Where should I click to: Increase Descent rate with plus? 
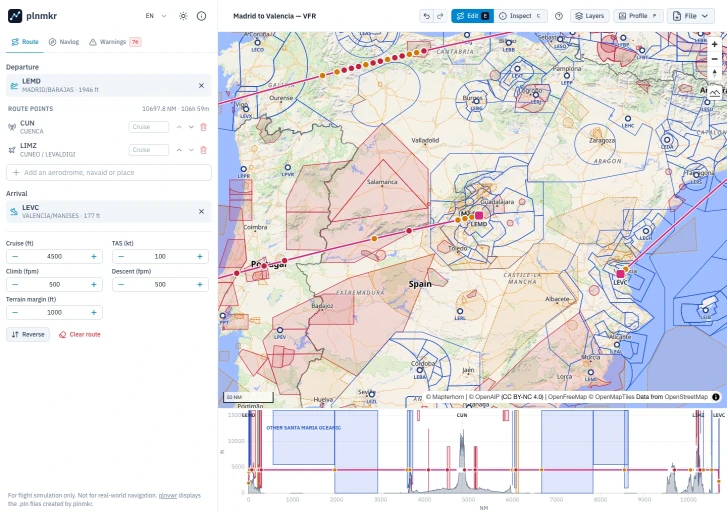click(x=200, y=284)
